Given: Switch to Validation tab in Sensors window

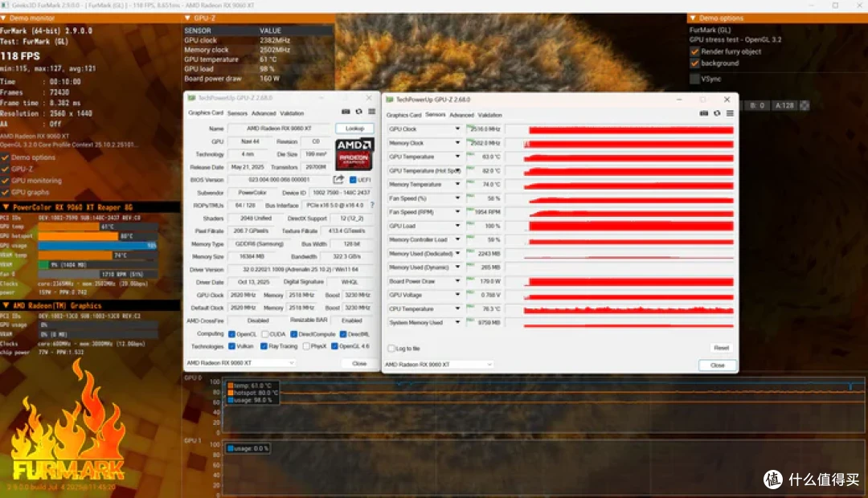Looking at the screenshot, I should (x=490, y=115).
